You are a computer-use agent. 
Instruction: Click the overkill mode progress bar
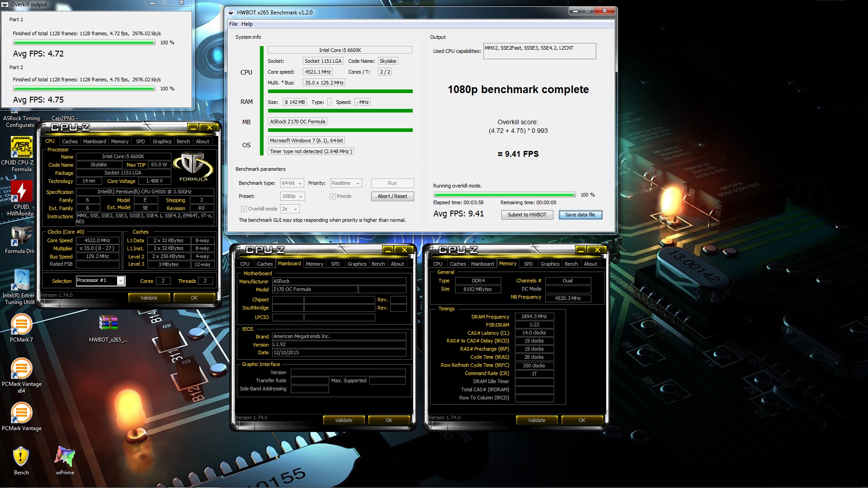(x=504, y=195)
